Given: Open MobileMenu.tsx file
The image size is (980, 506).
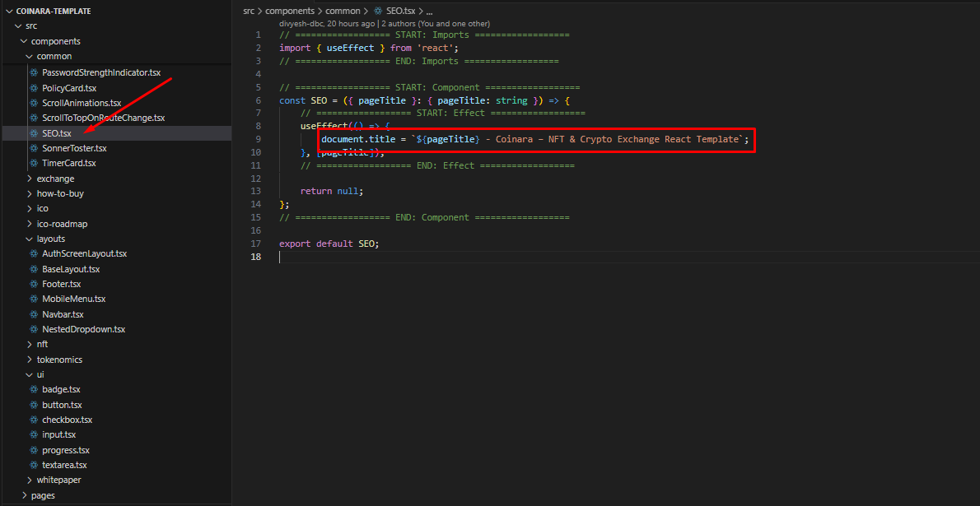Looking at the screenshot, I should tap(74, 299).
